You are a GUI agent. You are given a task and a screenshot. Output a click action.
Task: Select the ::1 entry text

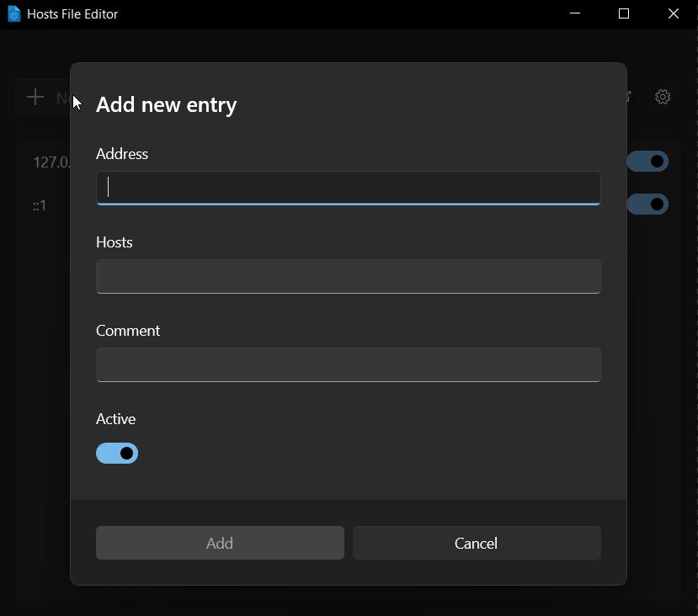pos(40,205)
